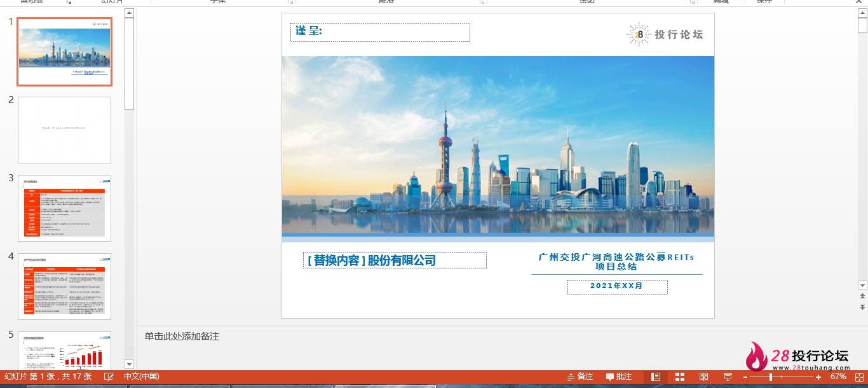
Task: Click the title 广州交投广河高速公路公募REITs 项目总结
Action: pos(616,261)
